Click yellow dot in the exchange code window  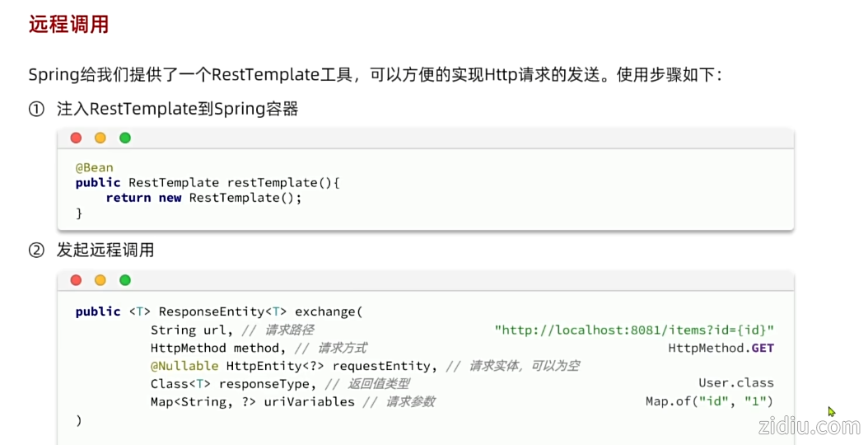[100, 280]
